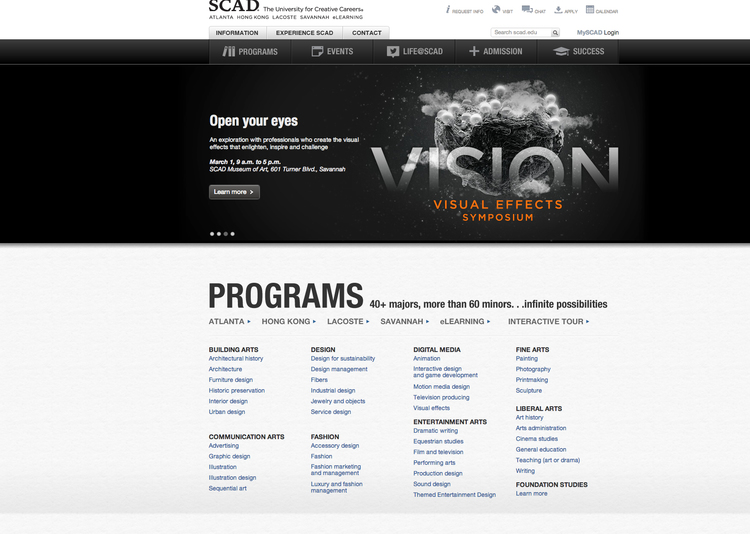
Task: Open Fashion marketing and management link
Action: [336, 470]
